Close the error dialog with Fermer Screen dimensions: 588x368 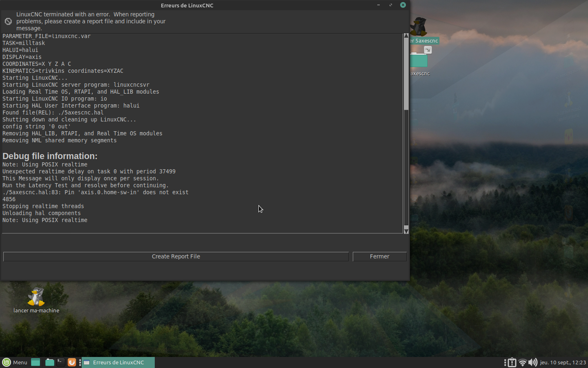point(379,256)
